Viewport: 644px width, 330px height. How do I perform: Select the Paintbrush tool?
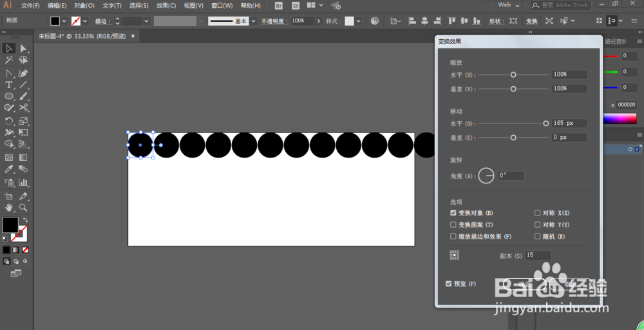click(23, 96)
